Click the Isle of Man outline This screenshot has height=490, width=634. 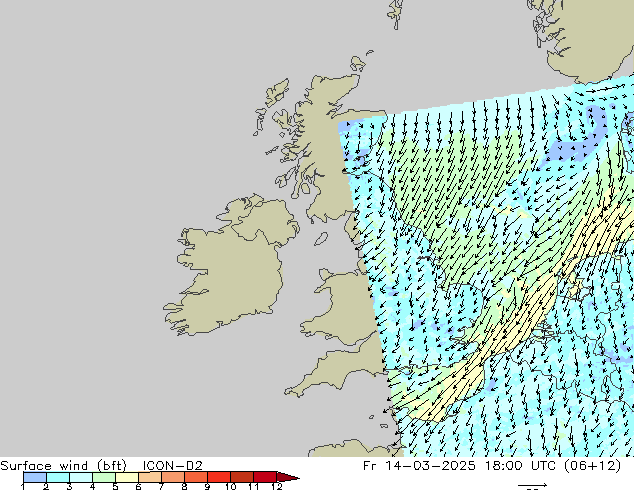tap(321, 239)
